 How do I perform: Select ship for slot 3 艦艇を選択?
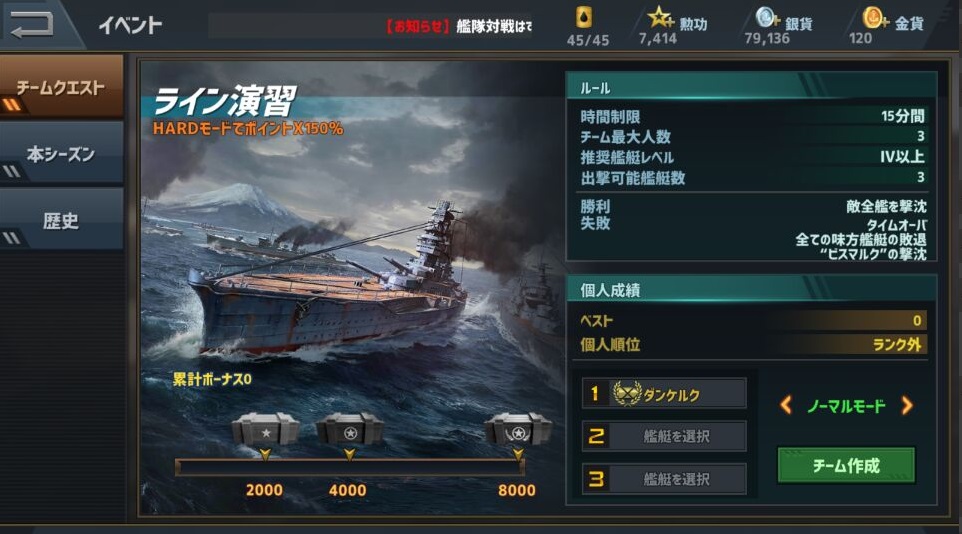point(664,479)
